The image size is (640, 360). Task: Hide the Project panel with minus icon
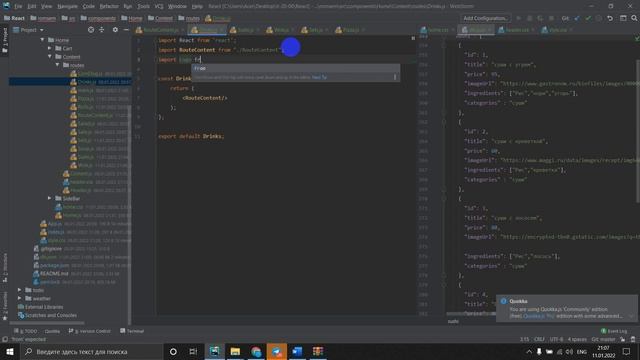point(126,30)
